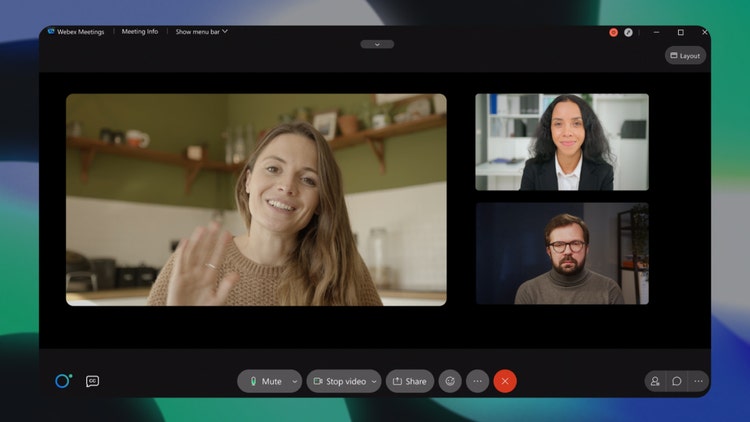Screen dimensions: 750x422
Task: Open the Webex Assistant icon
Action: pos(63,381)
